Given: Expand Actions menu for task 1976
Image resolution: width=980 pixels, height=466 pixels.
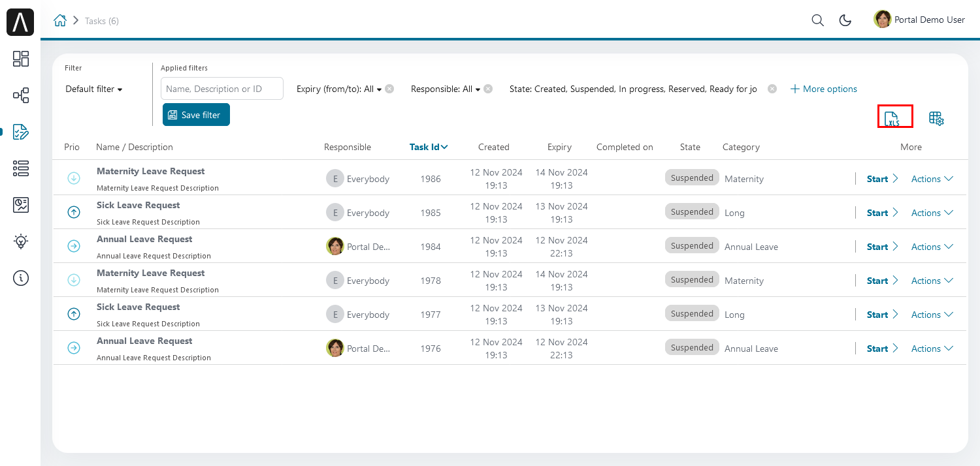Looking at the screenshot, I should 932,349.
